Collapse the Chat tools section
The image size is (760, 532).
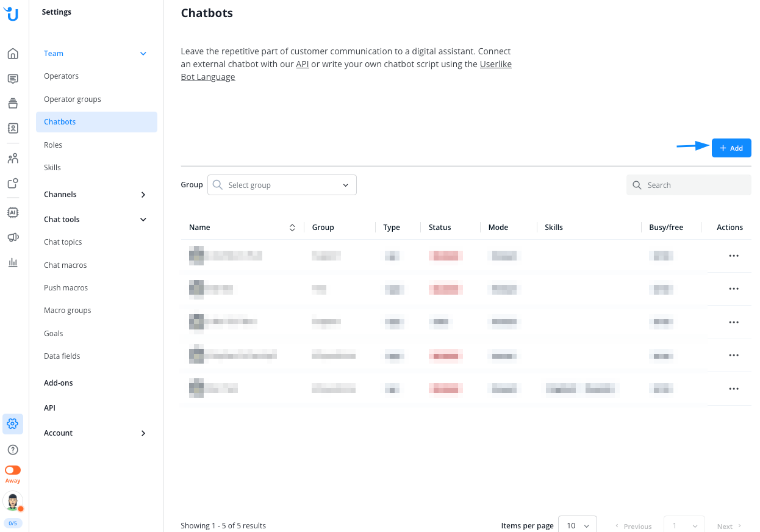tap(143, 220)
